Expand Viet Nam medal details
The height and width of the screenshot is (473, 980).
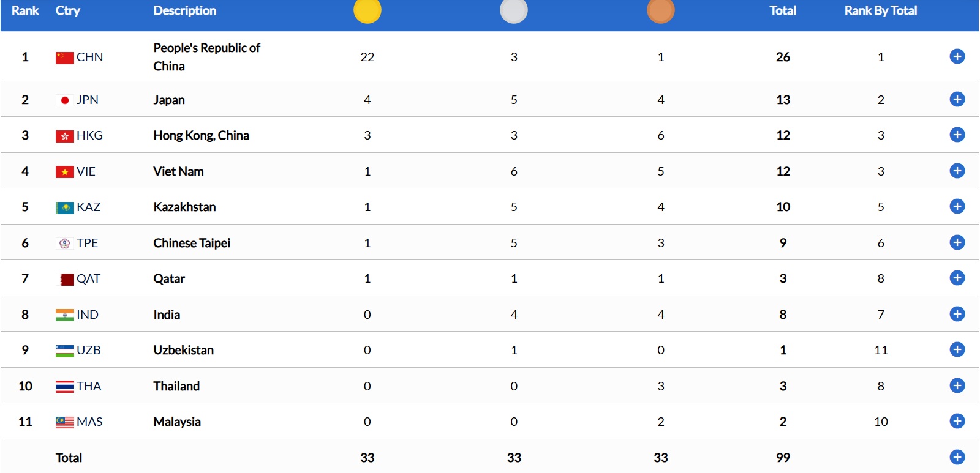(957, 171)
